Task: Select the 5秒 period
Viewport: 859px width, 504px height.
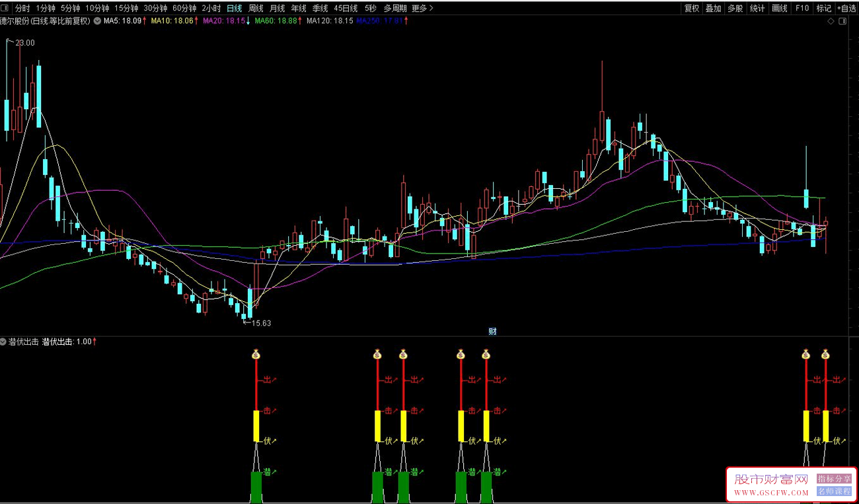Action: click(371, 9)
